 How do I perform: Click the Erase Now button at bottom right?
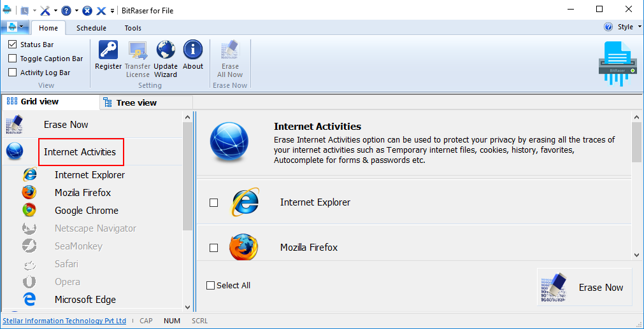coord(584,287)
